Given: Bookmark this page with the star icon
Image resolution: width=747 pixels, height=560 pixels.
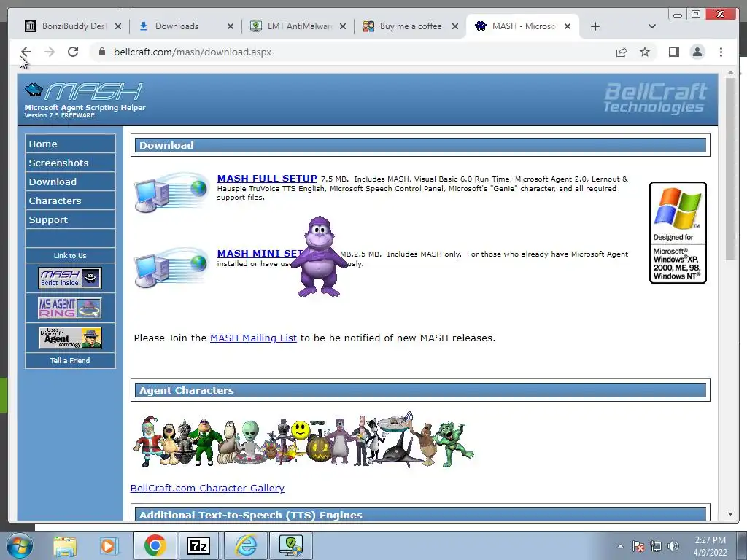Looking at the screenshot, I should coord(645,52).
